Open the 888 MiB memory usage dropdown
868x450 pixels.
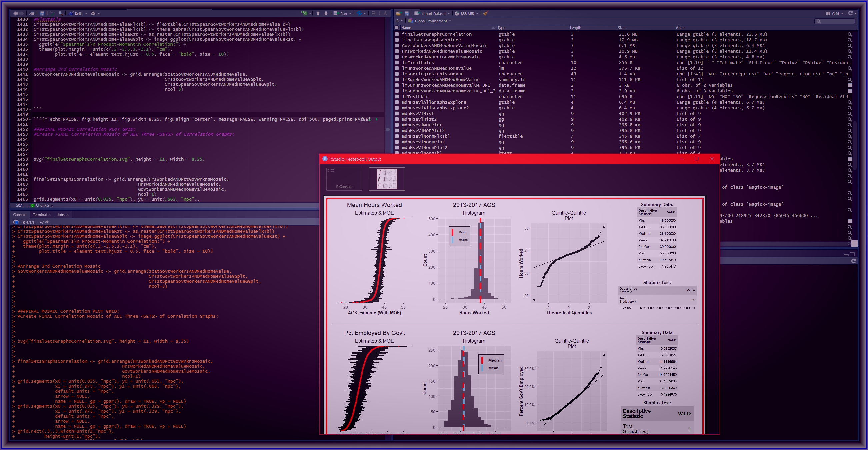coord(466,13)
